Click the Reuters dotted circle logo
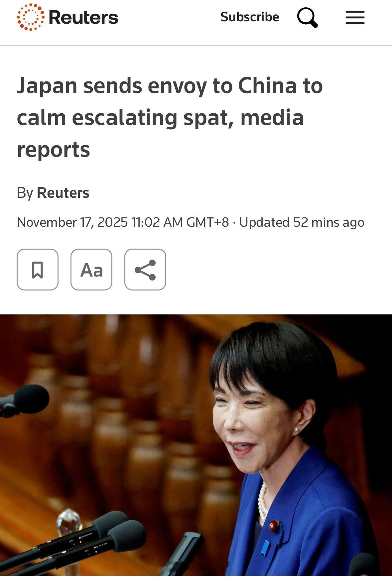The image size is (392, 577). coord(31,17)
